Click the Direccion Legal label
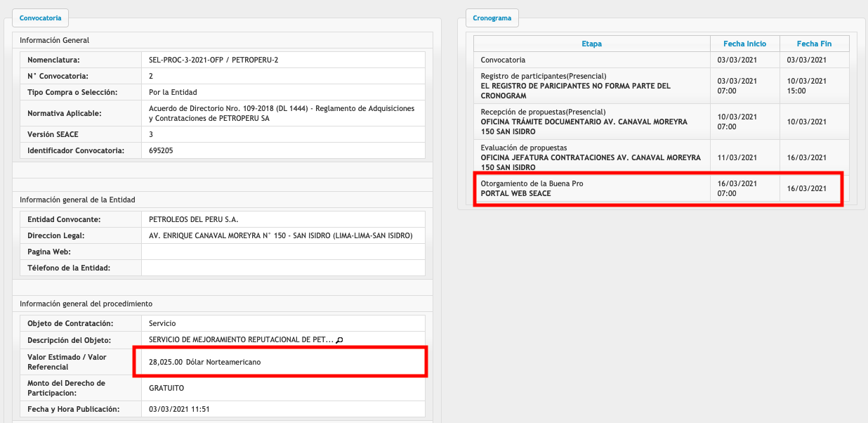Screen dimensions: 868x423 click(55, 235)
